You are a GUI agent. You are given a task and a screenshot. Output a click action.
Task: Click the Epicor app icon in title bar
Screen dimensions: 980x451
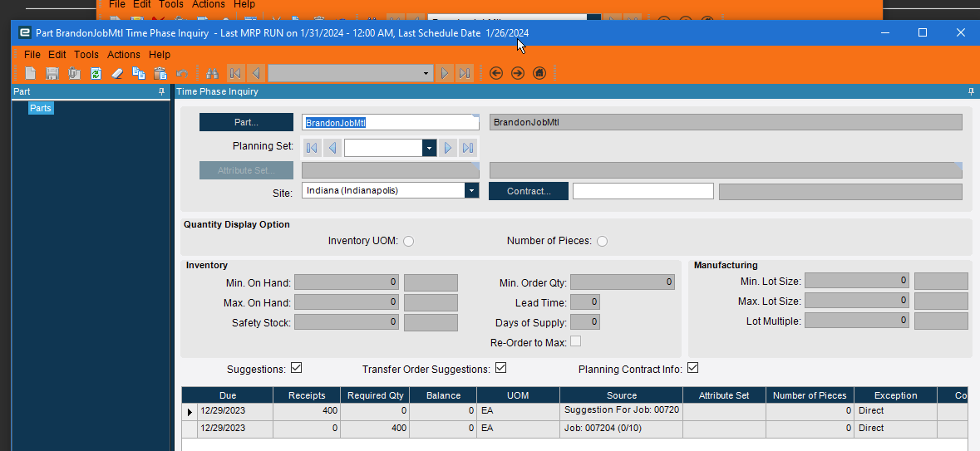pos(25,32)
